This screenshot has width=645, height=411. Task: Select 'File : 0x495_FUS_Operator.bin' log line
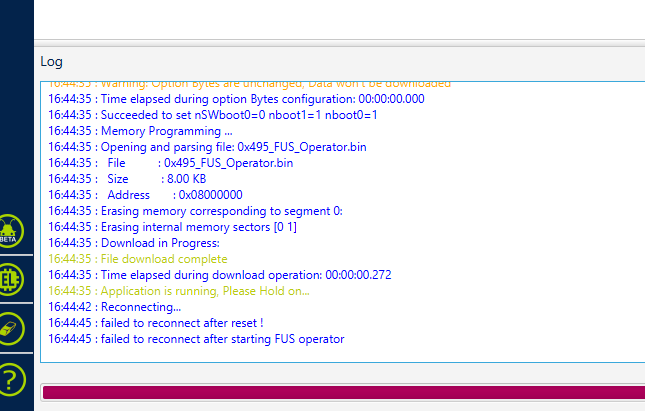(171, 163)
